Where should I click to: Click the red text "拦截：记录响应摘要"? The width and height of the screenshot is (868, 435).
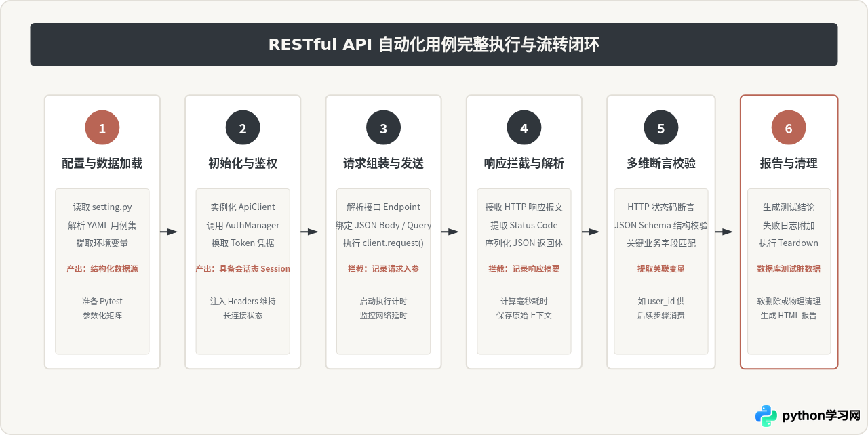click(524, 269)
